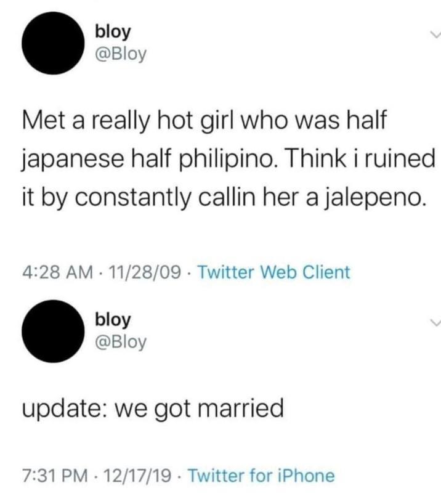Click the 'update: we got married' text
Viewport: 441px width, 504px height.
(153, 408)
